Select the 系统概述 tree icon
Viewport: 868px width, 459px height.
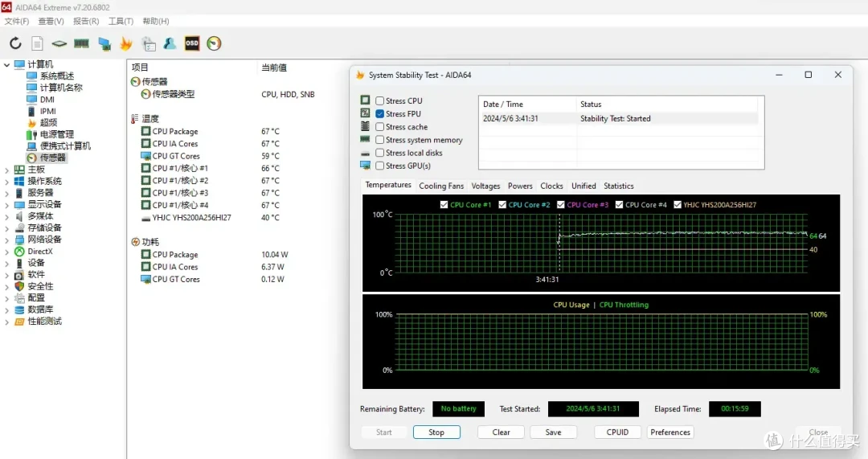pyautogui.click(x=31, y=76)
